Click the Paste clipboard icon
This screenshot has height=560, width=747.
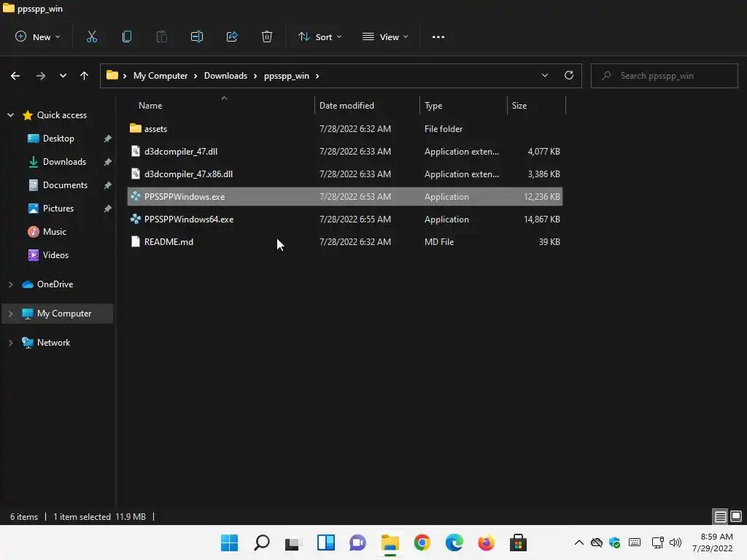[161, 36]
